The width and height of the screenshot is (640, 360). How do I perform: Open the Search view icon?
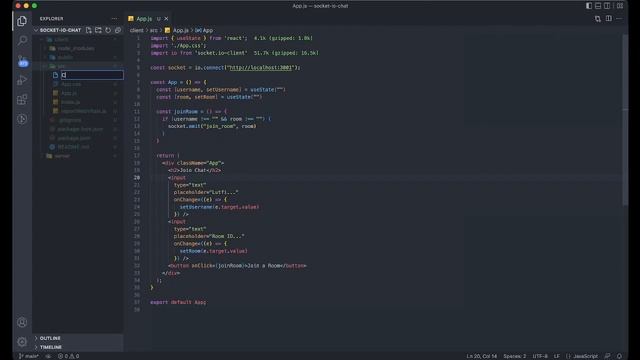(x=22, y=40)
